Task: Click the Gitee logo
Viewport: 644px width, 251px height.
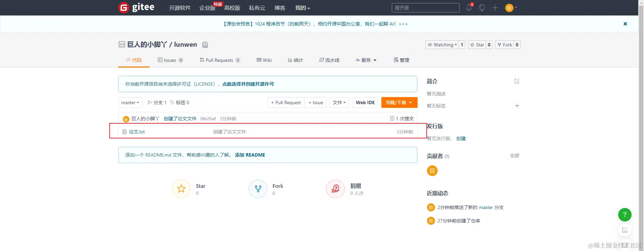Action: click(137, 7)
